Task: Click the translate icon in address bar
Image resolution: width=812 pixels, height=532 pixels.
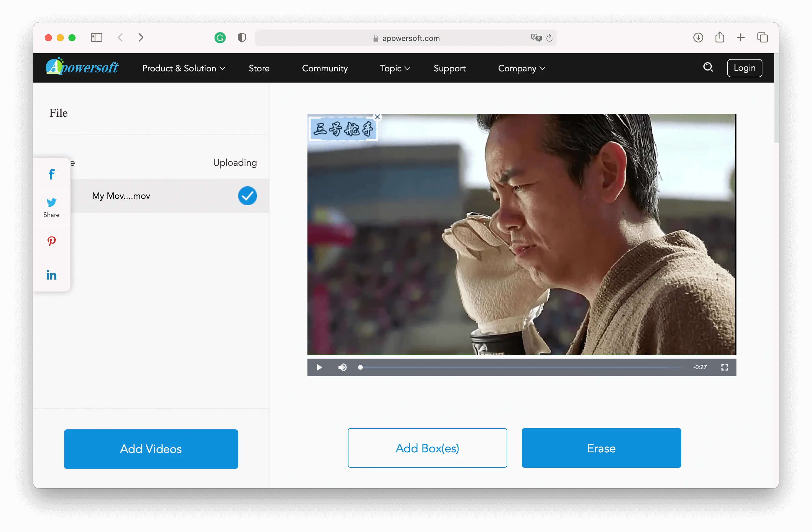Action: tap(536, 38)
